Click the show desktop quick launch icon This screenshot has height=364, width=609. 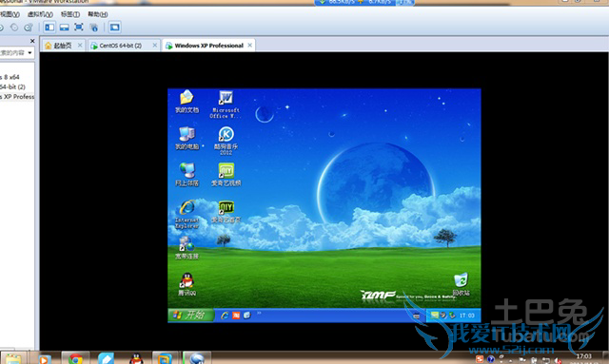[x=247, y=316]
